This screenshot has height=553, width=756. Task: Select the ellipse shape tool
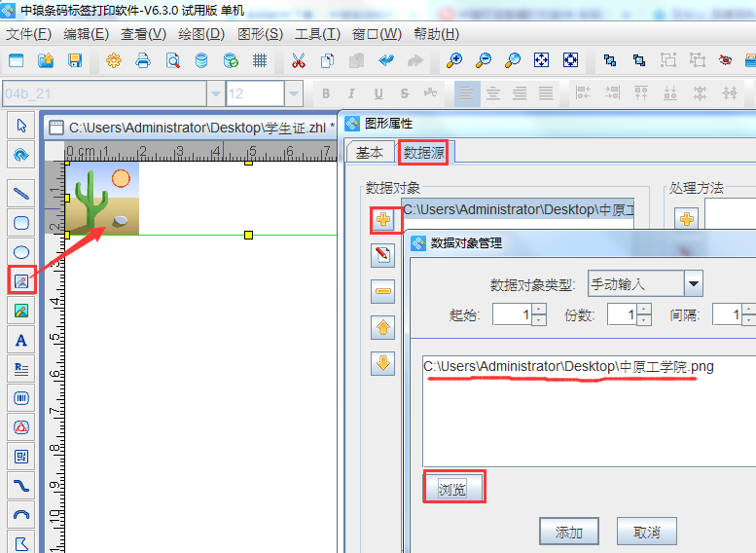click(20, 251)
